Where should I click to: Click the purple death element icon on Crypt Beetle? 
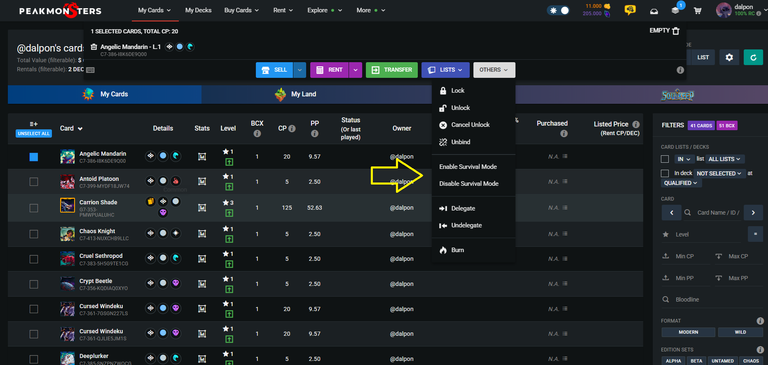(x=176, y=283)
